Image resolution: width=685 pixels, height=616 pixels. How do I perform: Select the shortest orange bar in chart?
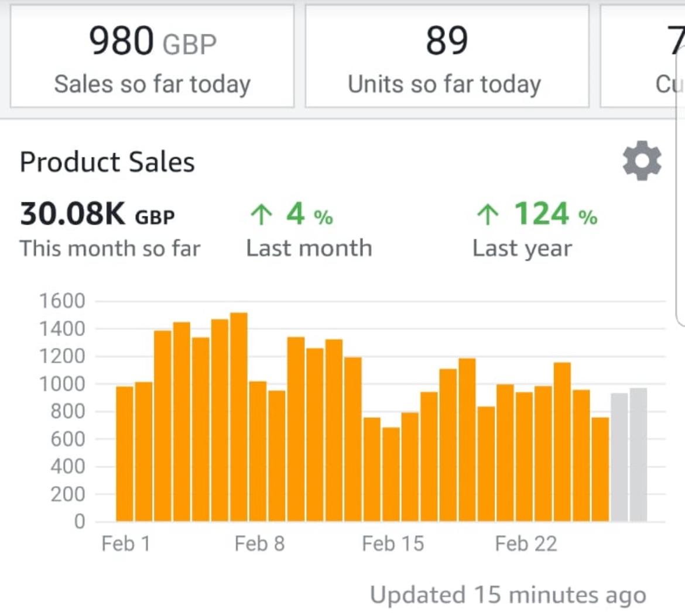click(x=391, y=474)
